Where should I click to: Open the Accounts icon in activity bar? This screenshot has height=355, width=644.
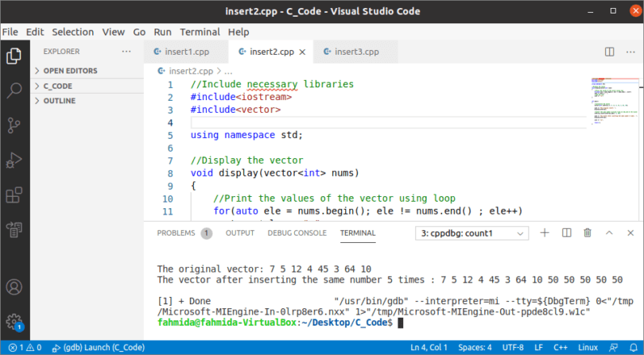[x=14, y=287]
